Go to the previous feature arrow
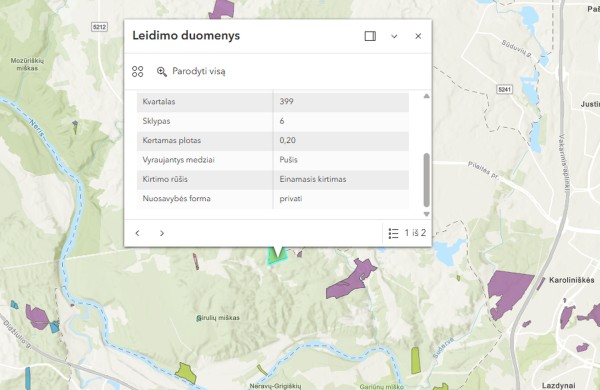This screenshot has width=600, height=390. pos(137,233)
